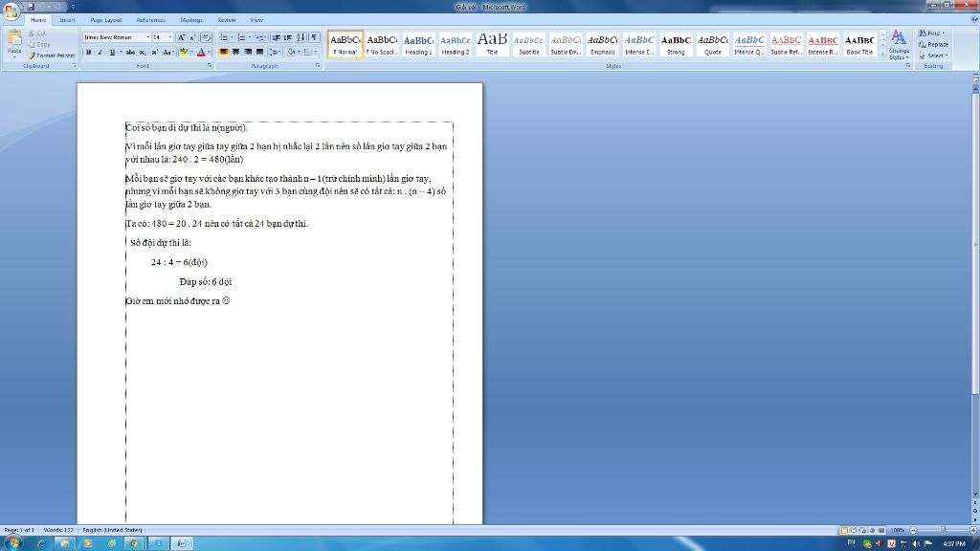Screen dimensions: 980x551
Task: Apply the Strong style
Action: tap(677, 45)
